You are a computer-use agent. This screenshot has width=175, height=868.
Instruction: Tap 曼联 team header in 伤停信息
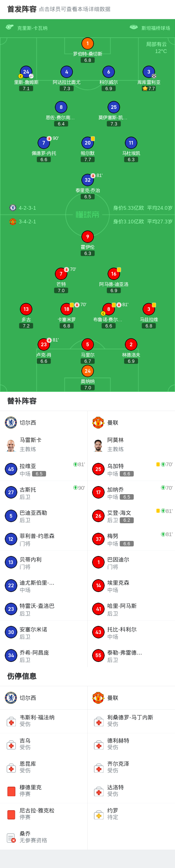(x=131, y=698)
